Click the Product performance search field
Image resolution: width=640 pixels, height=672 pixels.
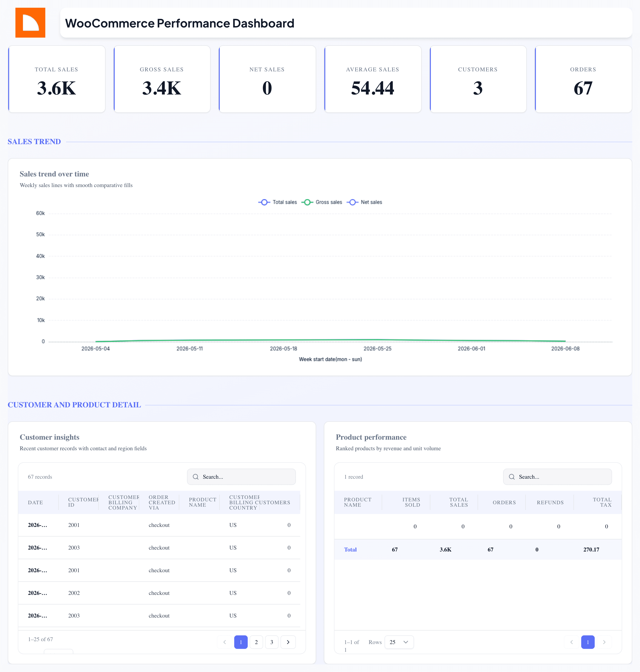(557, 477)
